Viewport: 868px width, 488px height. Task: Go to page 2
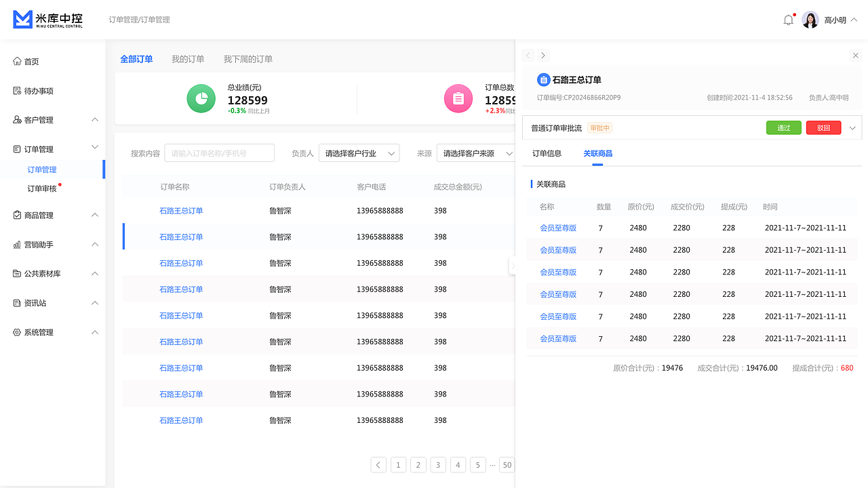[418, 465]
